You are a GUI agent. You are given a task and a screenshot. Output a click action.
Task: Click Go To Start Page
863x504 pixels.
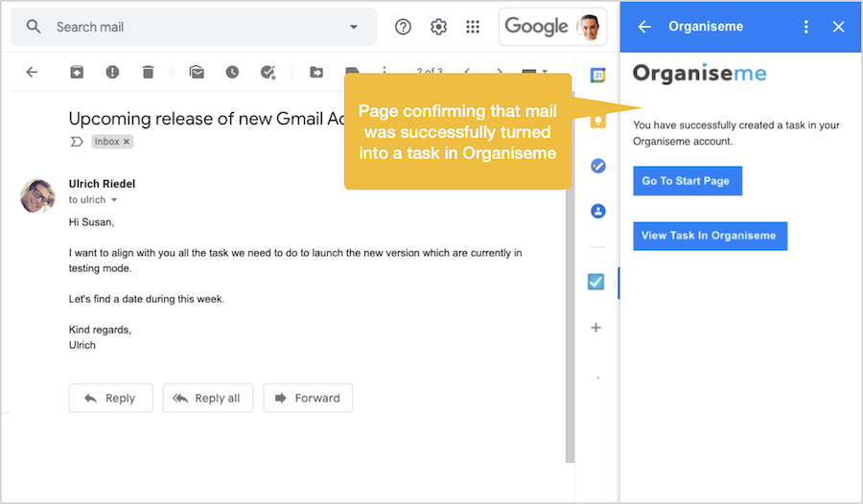point(688,180)
